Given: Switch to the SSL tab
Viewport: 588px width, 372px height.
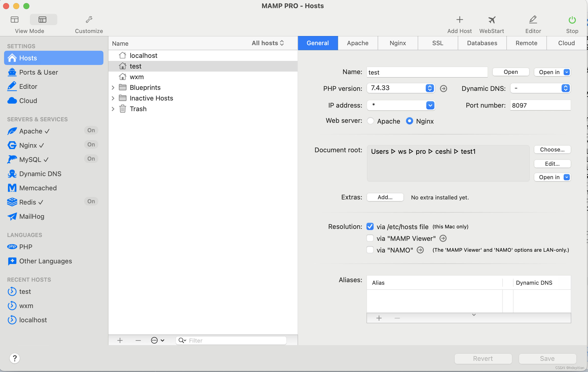Looking at the screenshot, I should (437, 43).
